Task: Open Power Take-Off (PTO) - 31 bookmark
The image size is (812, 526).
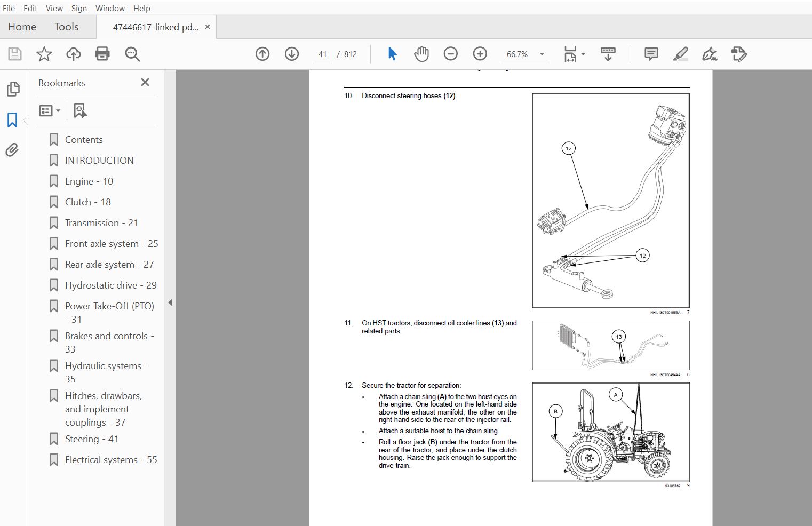Action: [x=109, y=313]
